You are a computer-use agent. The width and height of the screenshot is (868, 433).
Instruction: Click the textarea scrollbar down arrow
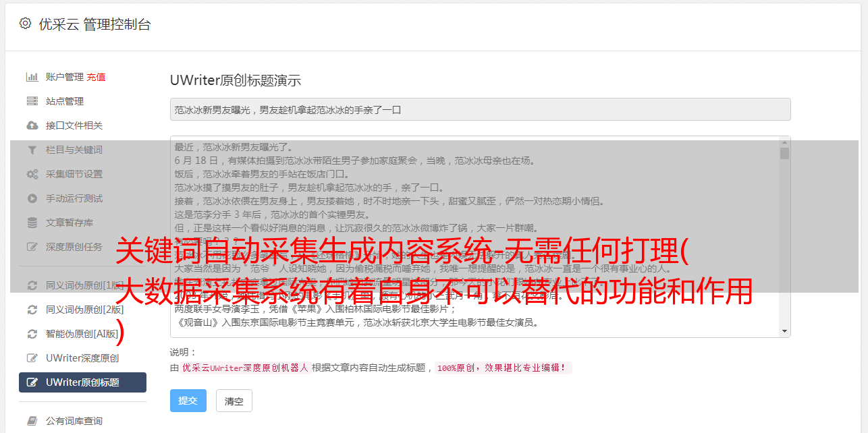(784, 331)
